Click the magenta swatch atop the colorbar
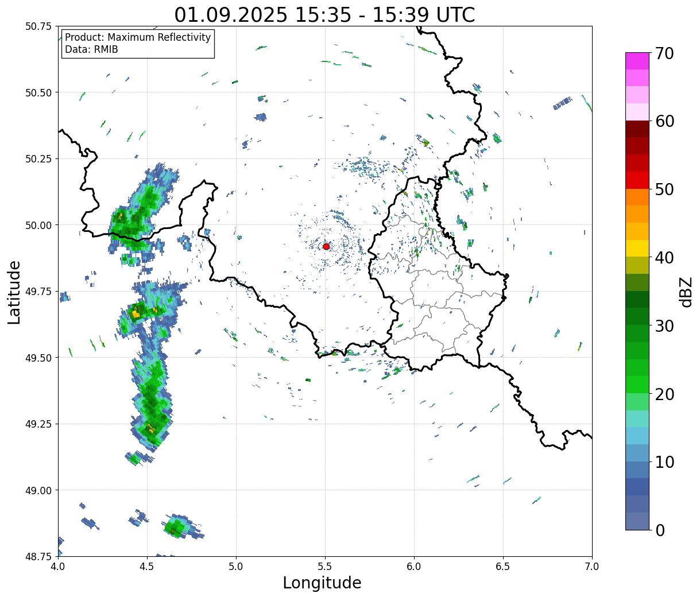700x597 pixels. pyautogui.click(x=637, y=61)
